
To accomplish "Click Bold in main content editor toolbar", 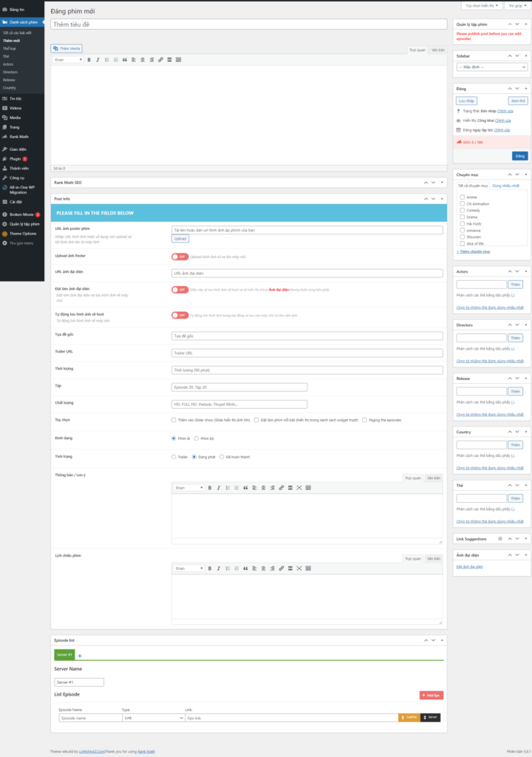I will point(89,60).
